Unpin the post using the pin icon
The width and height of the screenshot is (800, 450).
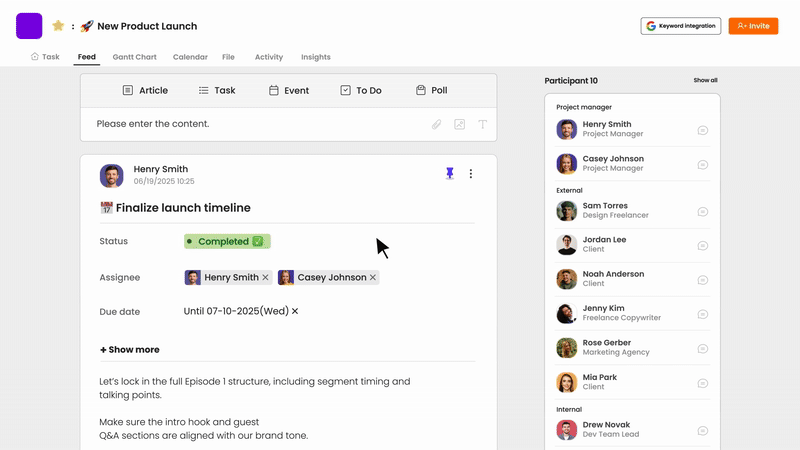click(450, 173)
